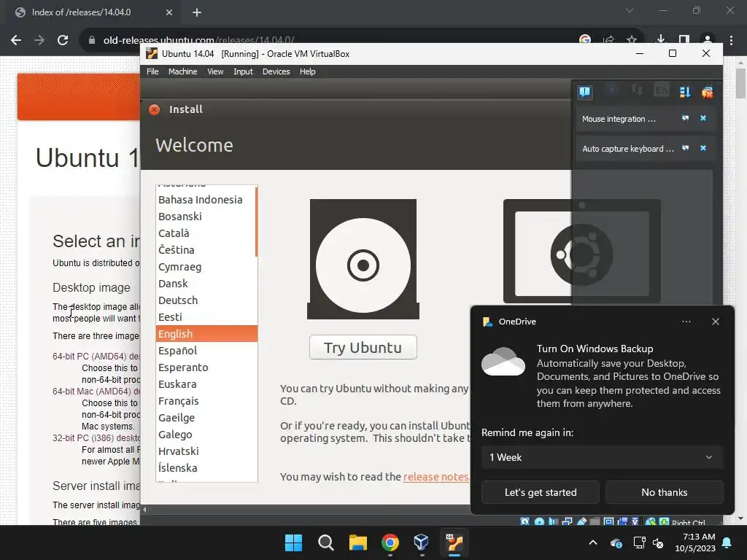
Task: Open OneDrive notification more options
Action: [686, 322]
